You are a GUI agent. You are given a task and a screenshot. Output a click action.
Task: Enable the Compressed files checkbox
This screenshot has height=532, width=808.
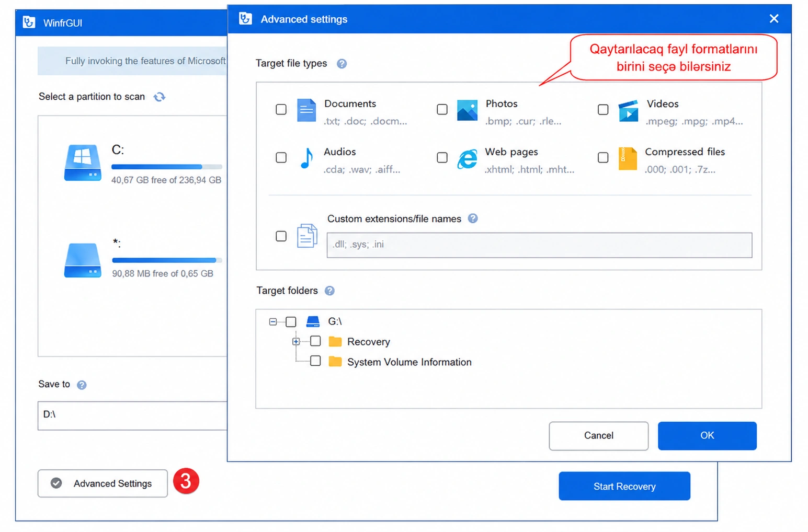pos(603,157)
